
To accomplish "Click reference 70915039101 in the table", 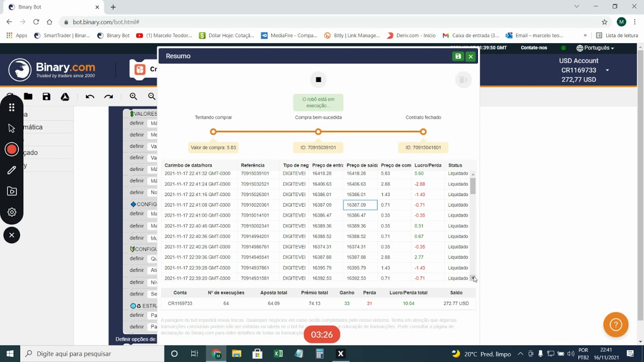I will point(255,173).
